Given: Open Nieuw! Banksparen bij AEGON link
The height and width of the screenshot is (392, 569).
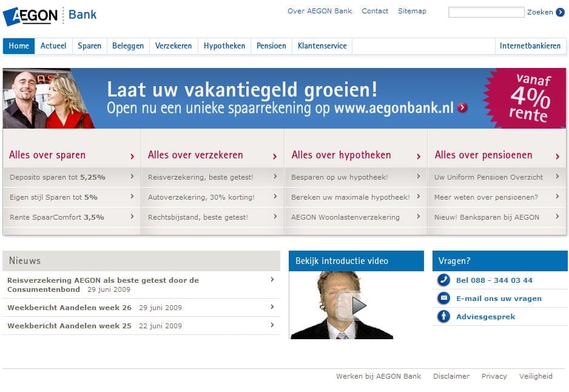Looking at the screenshot, I should (x=487, y=217).
